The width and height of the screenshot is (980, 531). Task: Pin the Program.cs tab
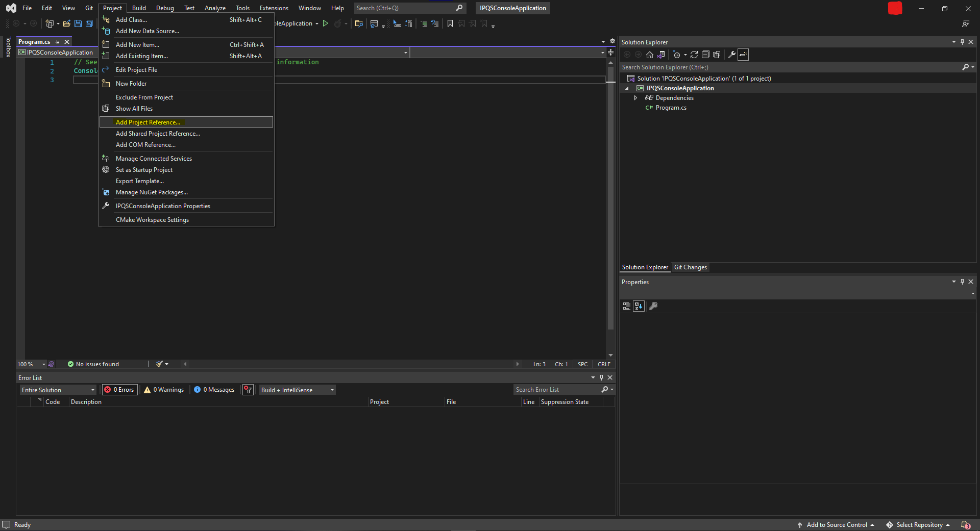pos(58,42)
